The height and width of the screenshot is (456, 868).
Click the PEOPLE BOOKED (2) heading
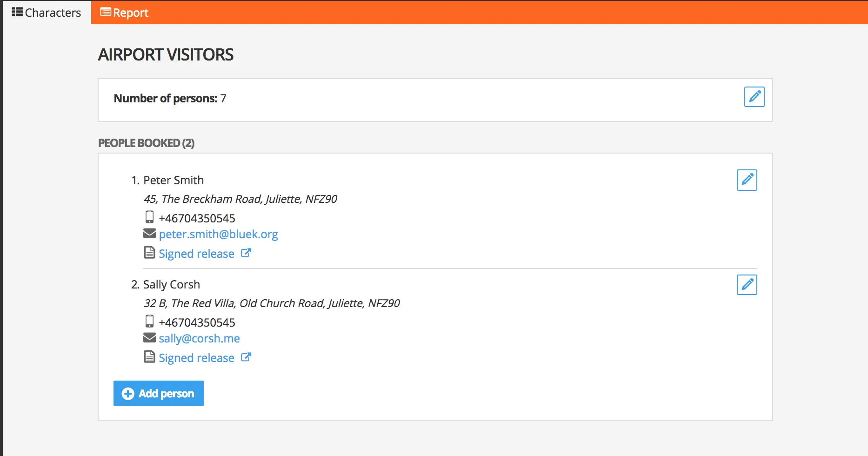click(x=146, y=143)
